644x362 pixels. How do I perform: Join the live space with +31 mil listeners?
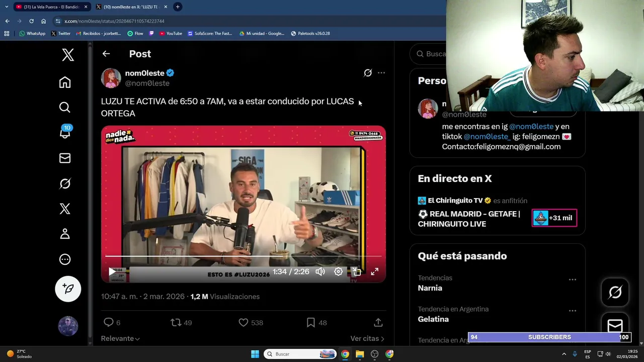(x=554, y=218)
